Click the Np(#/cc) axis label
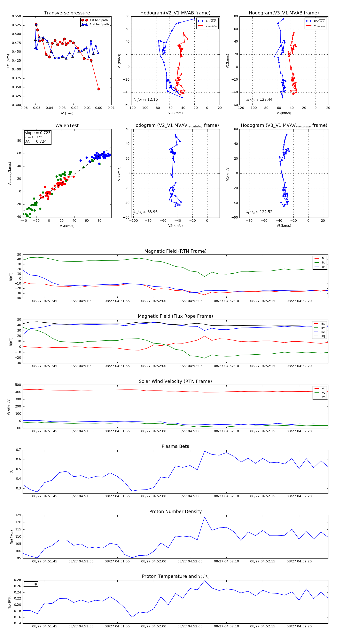The image size is (351, 644). [x=11, y=537]
